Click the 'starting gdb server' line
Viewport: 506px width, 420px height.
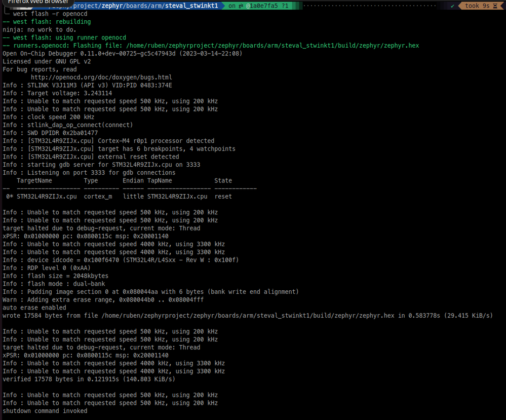tap(101, 165)
